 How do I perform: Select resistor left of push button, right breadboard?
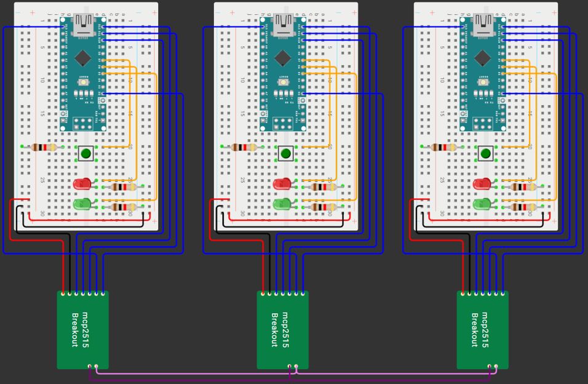(x=444, y=147)
